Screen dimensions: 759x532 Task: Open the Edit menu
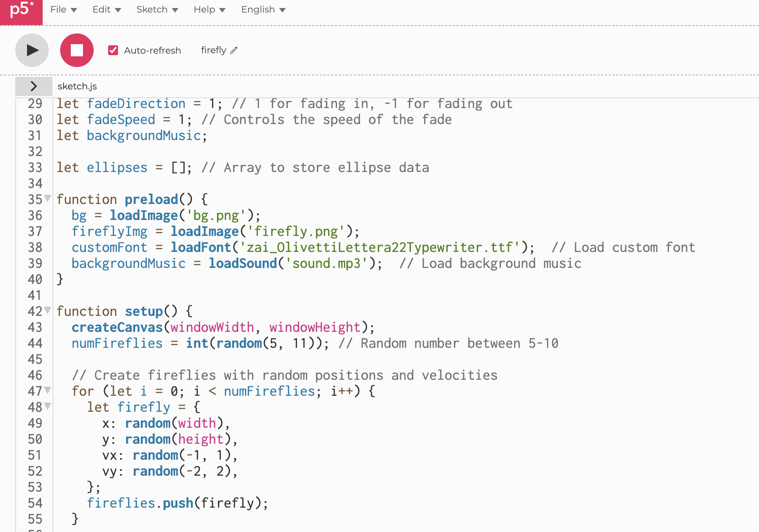[x=107, y=10]
